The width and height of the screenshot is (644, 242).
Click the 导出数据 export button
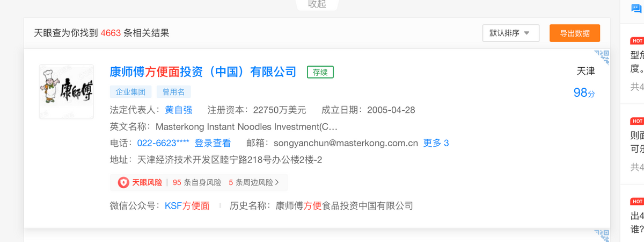pos(575,33)
